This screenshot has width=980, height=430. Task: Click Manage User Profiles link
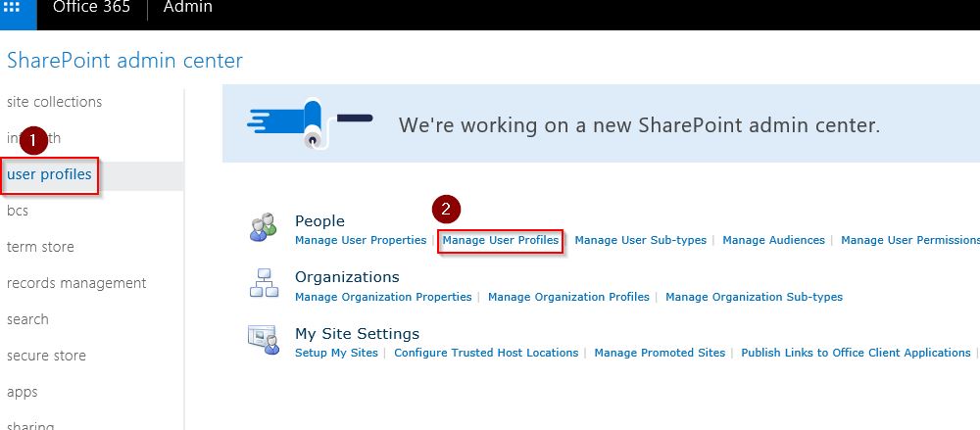(x=501, y=240)
